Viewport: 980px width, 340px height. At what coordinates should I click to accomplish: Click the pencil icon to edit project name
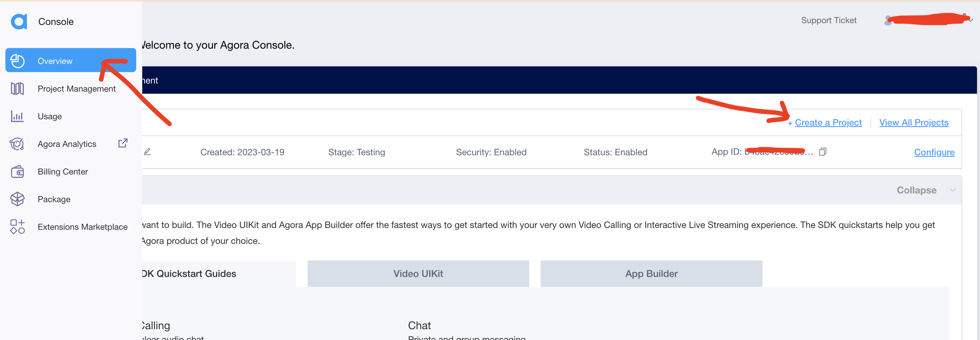pyautogui.click(x=148, y=152)
